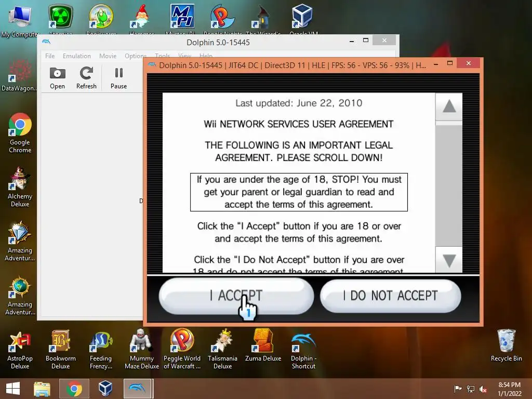
Task: Select the Oracle VM VirtualBox desktop icon
Action: [303, 19]
